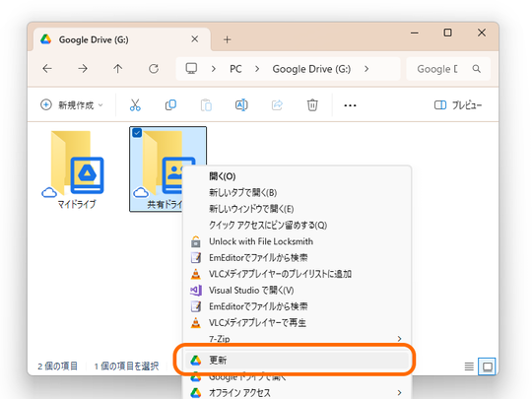Click the Google Drive search field
The image size is (532, 399).
(x=448, y=69)
